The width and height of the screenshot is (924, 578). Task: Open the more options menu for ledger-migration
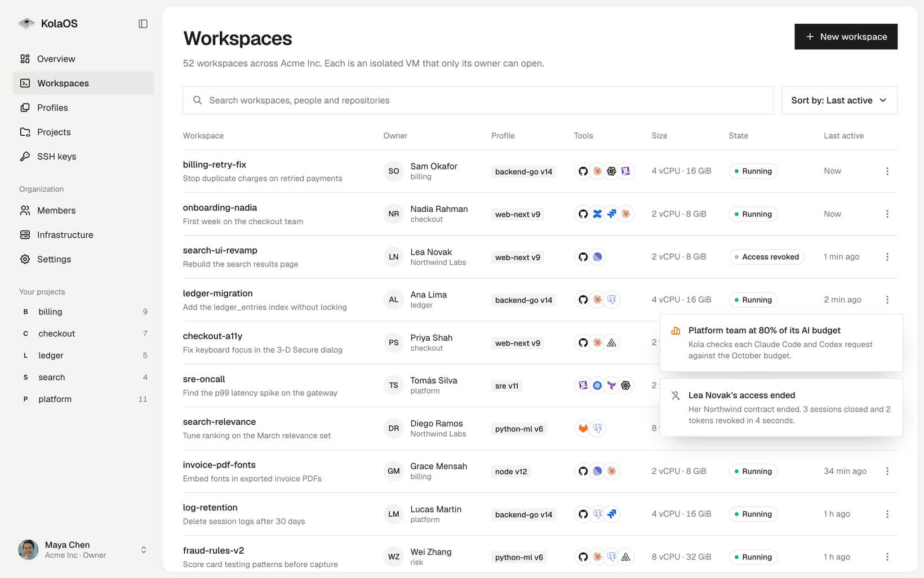click(x=887, y=300)
